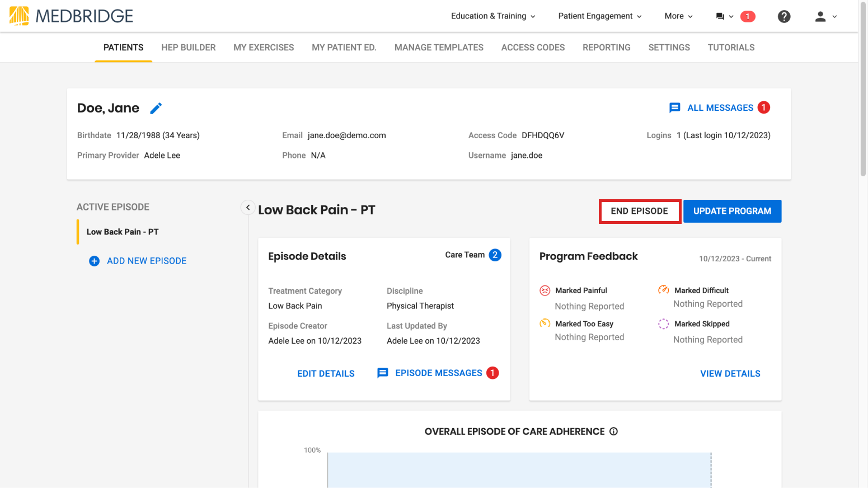The image size is (868, 488).
Task: Click the Edit Details link
Action: [326, 373]
